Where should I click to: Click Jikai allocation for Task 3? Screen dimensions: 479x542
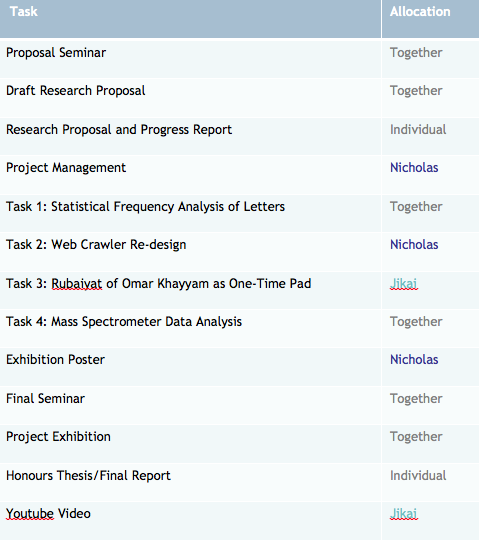pos(404,284)
